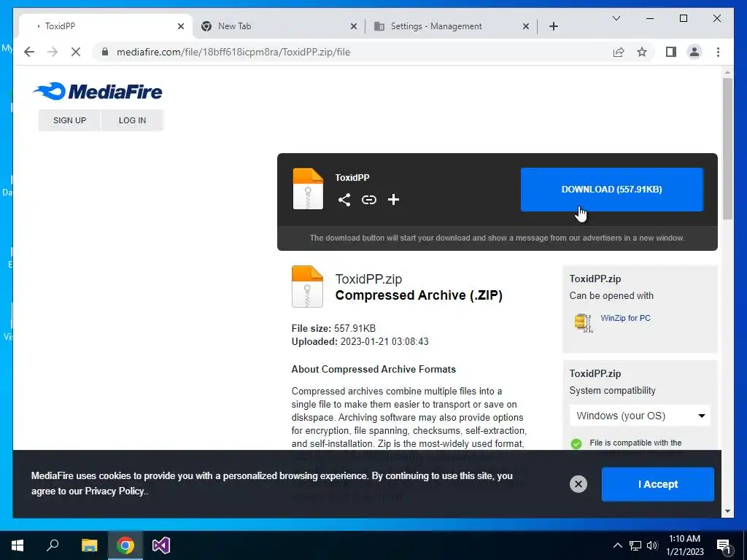Click the ToxidPP.zip file name heading
747x560 pixels.
click(368, 279)
